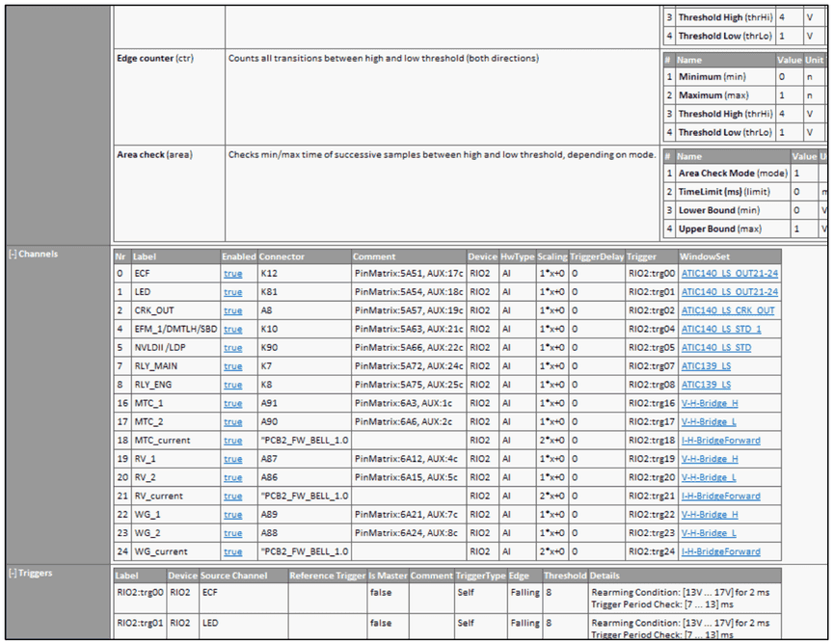The height and width of the screenshot is (644, 833).
Task: Click the 'true' Enabled link for CRK_OUT
Action: pos(232,310)
